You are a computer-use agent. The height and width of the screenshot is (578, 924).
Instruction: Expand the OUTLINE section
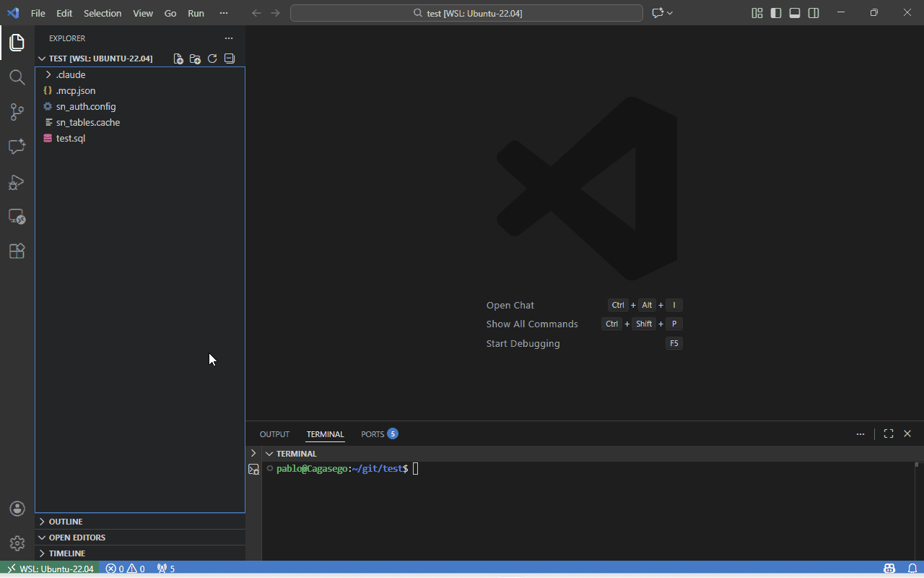click(x=67, y=521)
